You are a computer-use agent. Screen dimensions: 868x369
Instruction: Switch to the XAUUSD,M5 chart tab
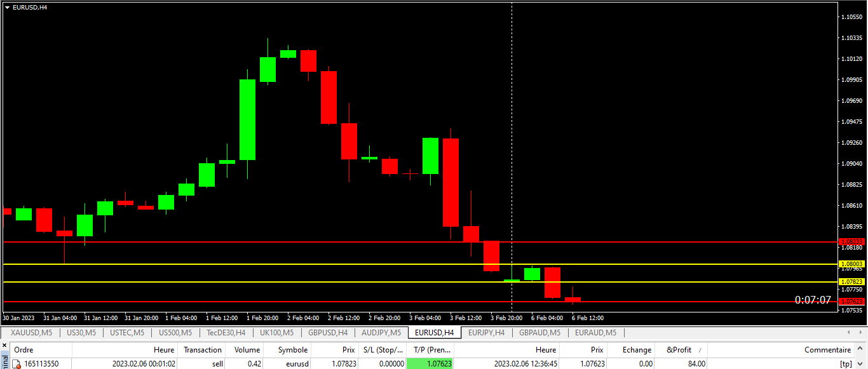(x=31, y=332)
